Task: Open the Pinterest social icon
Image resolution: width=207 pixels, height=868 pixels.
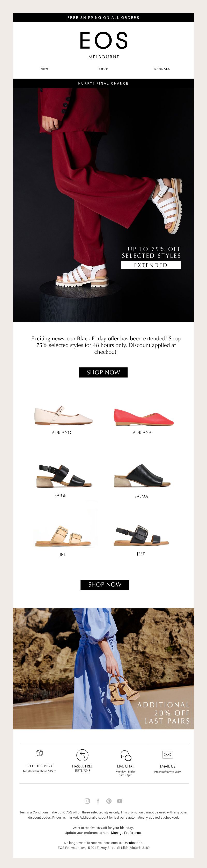Action: click(x=109, y=801)
